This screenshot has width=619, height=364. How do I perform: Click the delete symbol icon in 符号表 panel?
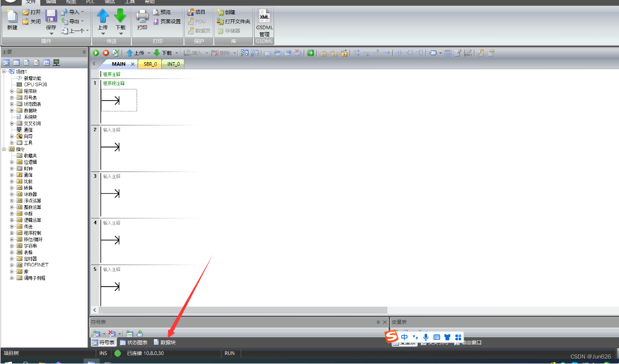[111, 333]
